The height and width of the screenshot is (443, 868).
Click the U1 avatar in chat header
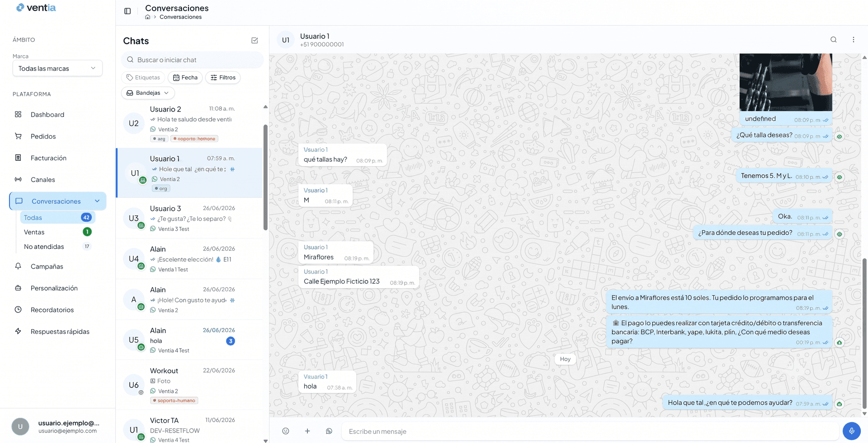(286, 40)
